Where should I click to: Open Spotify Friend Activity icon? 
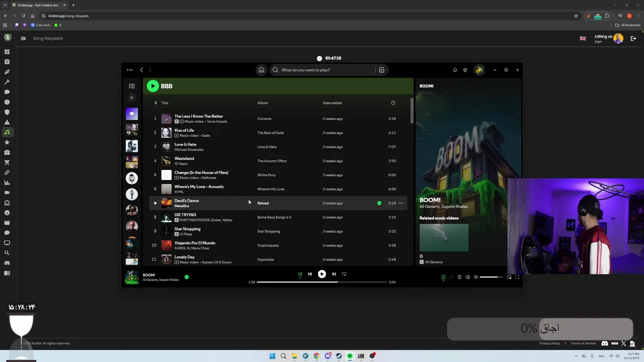[x=465, y=70]
